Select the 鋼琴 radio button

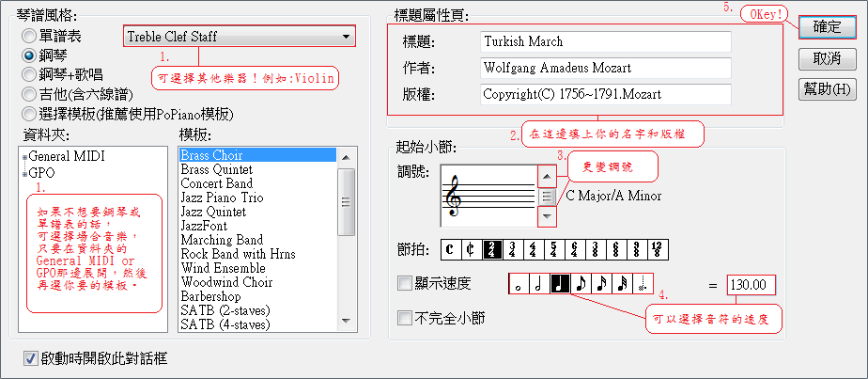tap(29, 56)
